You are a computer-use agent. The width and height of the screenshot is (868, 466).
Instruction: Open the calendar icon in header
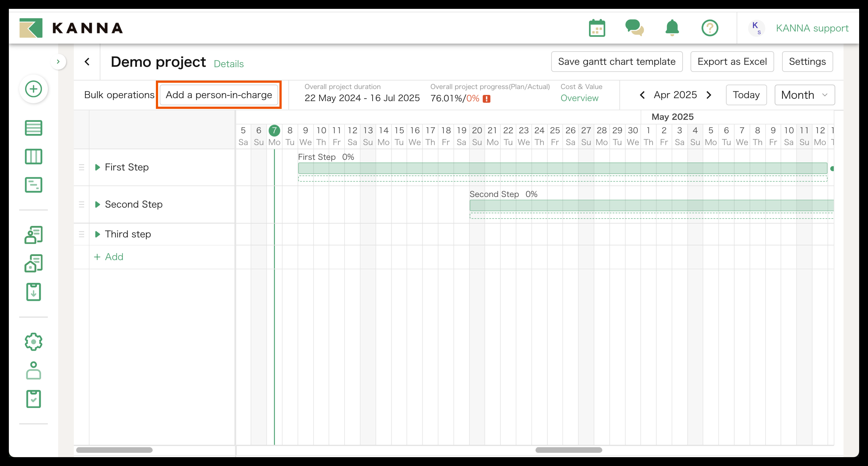tap(597, 28)
